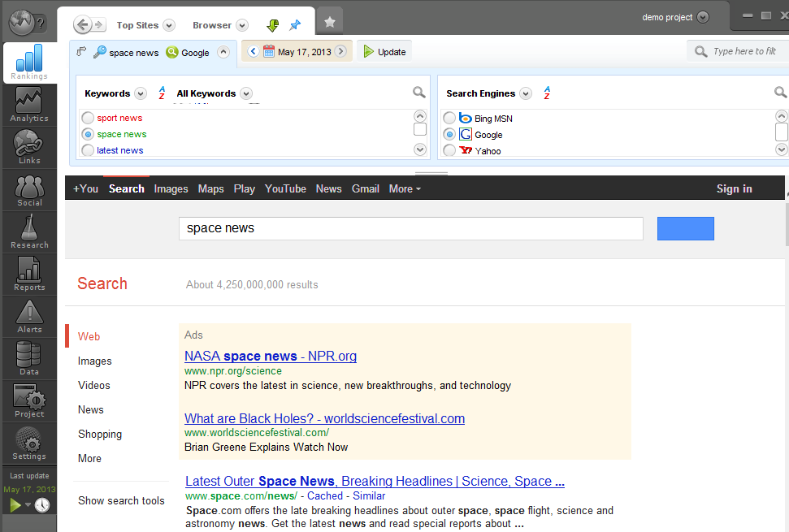Open Latest Outer Space News result

coord(375,481)
